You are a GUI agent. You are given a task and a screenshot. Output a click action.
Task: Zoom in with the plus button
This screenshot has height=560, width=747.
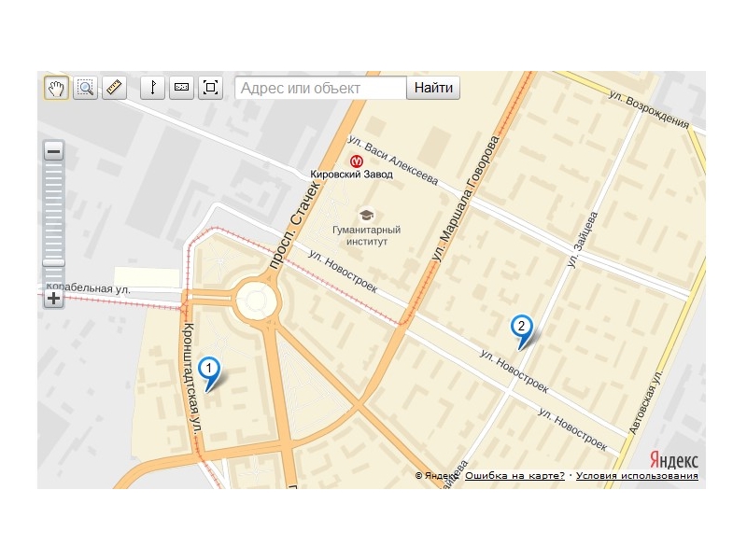pos(54,299)
